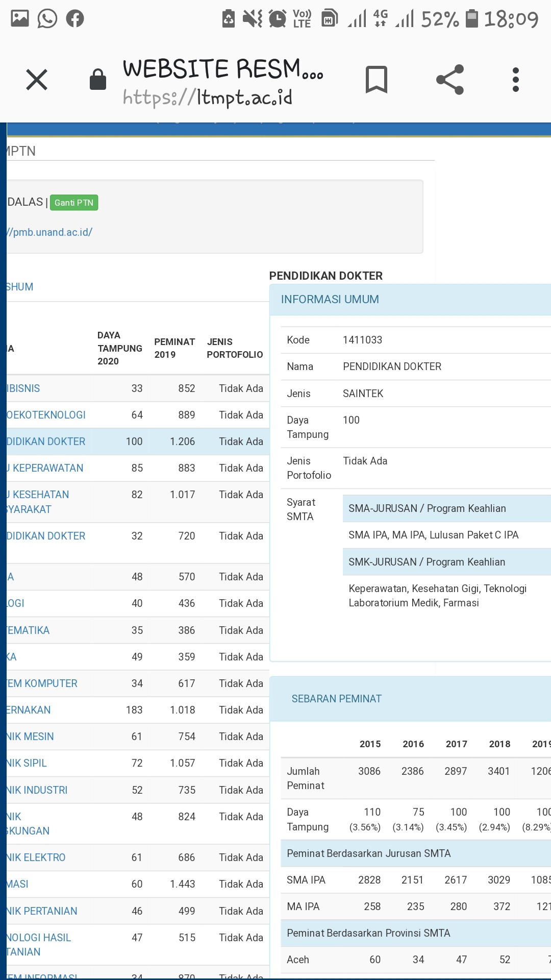Tap the battery status icon
Image resolution: width=551 pixels, height=980 pixels.
(x=472, y=19)
